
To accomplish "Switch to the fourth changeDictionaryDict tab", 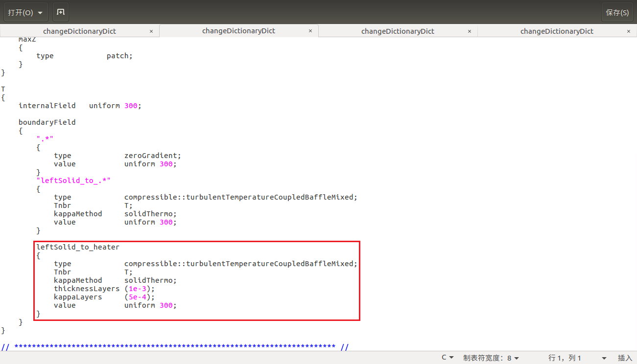I will pyautogui.click(x=556, y=31).
